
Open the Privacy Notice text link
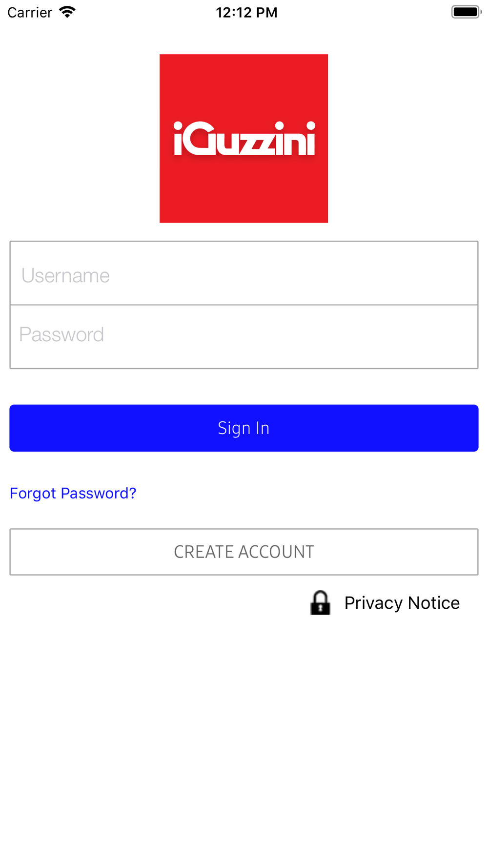click(x=402, y=603)
